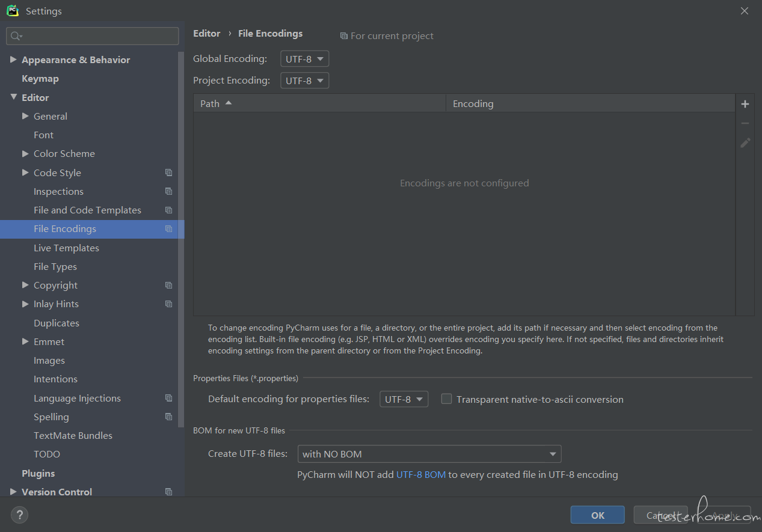The height and width of the screenshot is (532, 762).
Task: Open File and Code Templates settings
Action: click(x=87, y=210)
